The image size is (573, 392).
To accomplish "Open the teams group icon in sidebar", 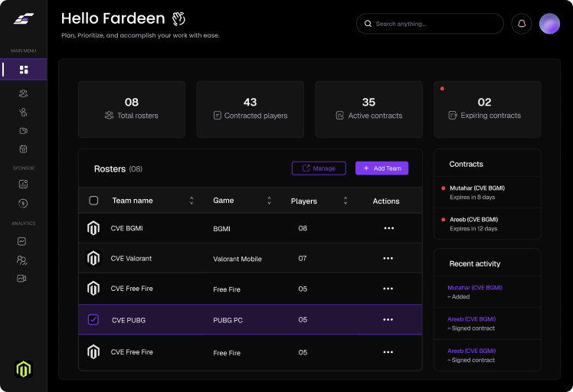I will point(23,93).
